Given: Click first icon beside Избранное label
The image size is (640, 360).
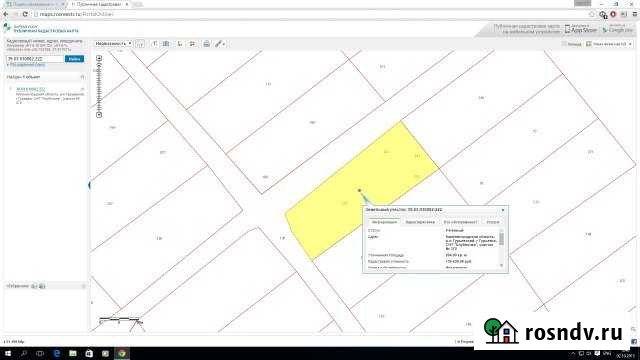Looking at the screenshot, I should pyautogui.click(x=34, y=286).
